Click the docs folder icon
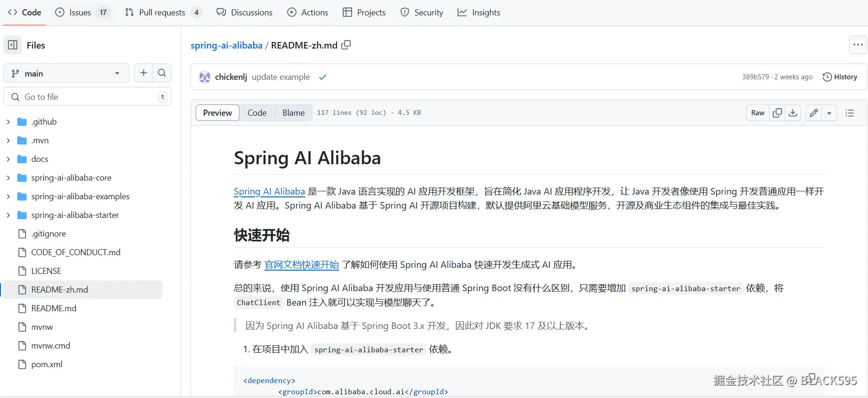Image resolution: width=868 pixels, height=398 pixels. 22,159
